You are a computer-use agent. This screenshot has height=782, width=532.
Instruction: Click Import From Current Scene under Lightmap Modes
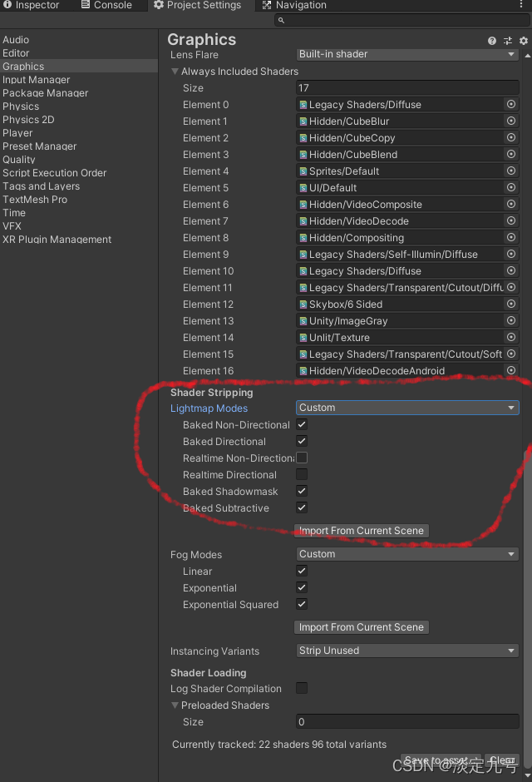pos(362,531)
